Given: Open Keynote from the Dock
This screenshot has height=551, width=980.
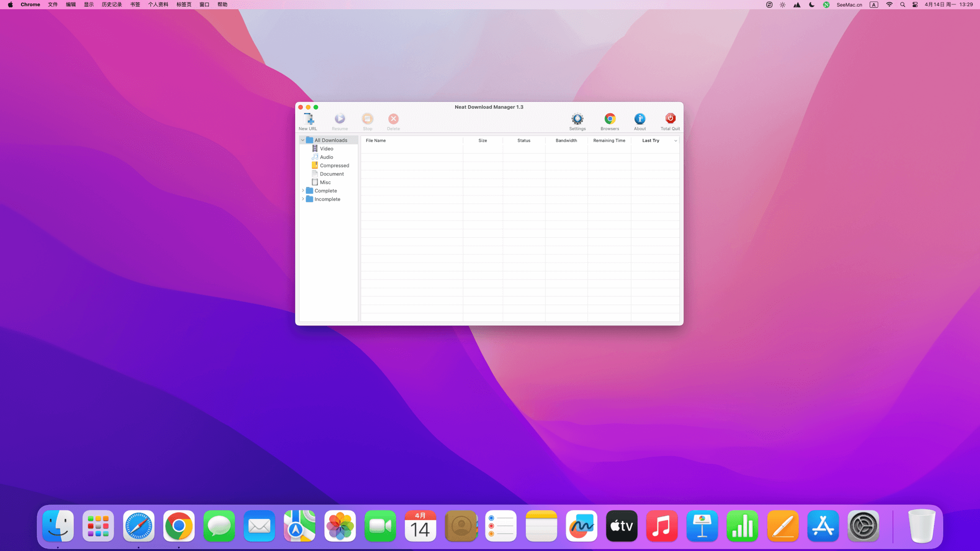Looking at the screenshot, I should (x=702, y=526).
